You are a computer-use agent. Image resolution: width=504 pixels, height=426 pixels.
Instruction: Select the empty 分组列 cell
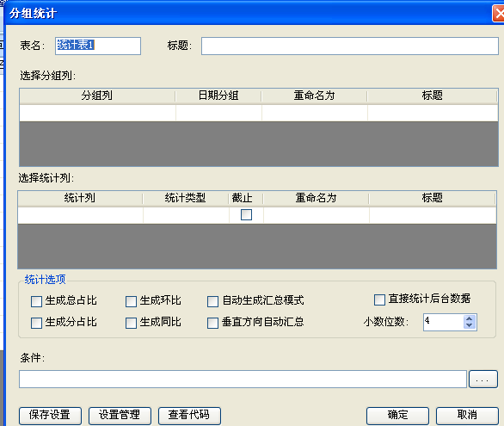click(x=97, y=113)
